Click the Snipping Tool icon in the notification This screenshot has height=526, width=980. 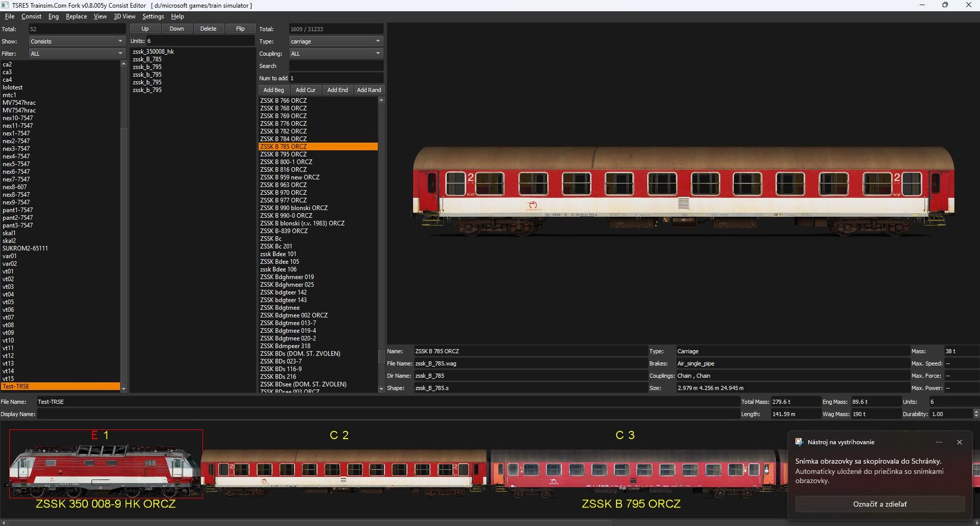click(x=799, y=442)
